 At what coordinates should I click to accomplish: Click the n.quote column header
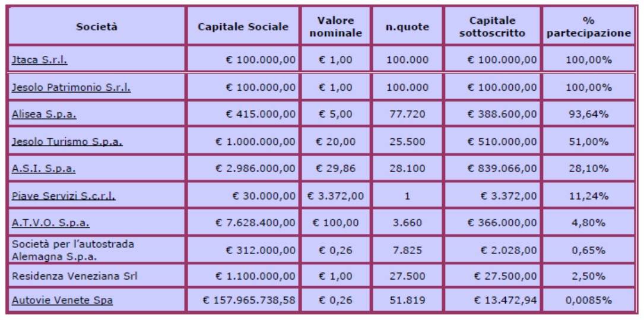407,27
